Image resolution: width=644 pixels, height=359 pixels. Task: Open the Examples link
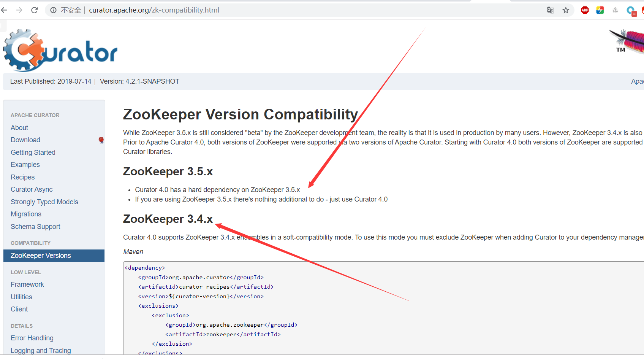(25, 165)
